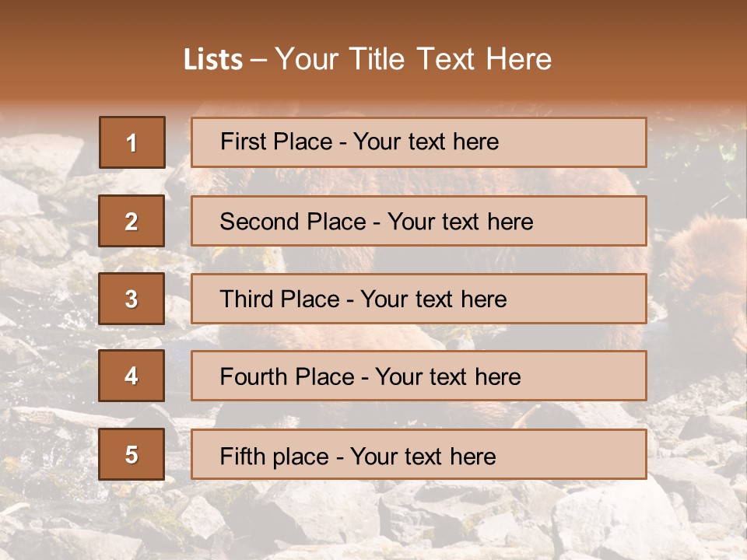Screen dimensions: 747x560
Task: Click the number 3 box
Action: 132,299
